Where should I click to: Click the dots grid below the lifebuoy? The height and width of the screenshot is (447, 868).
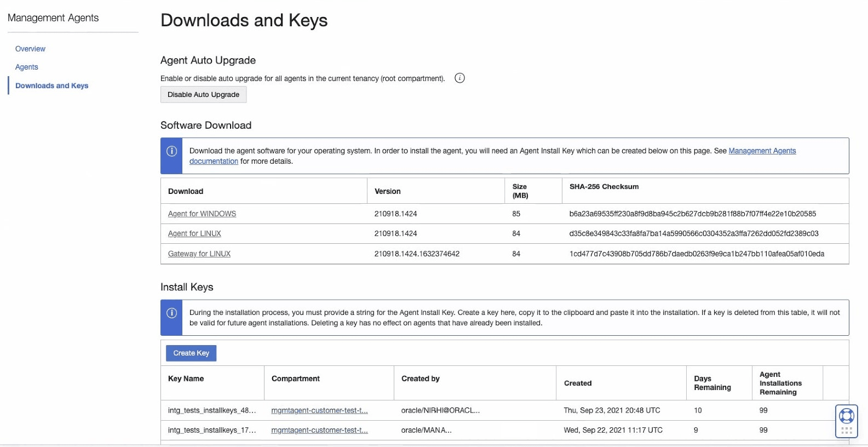[846, 431]
